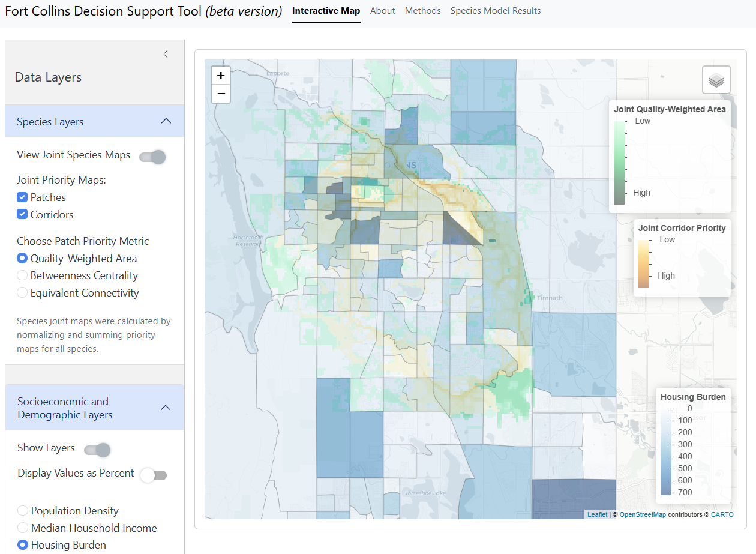Collapse the Socioeconomic and Demographic Layers section

coord(166,407)
